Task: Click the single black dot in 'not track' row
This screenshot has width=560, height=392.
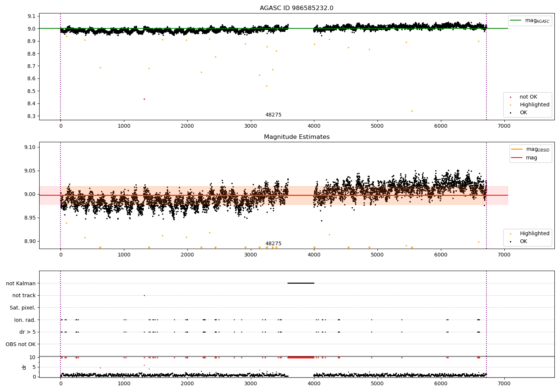Action: (x=144, y=295)
